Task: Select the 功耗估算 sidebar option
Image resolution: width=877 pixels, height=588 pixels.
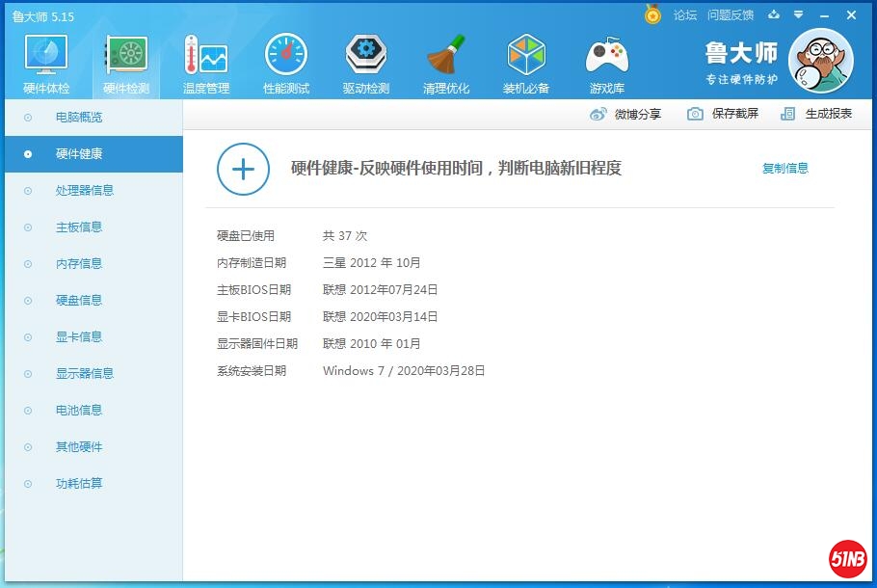Action: [x=79, y=484]
